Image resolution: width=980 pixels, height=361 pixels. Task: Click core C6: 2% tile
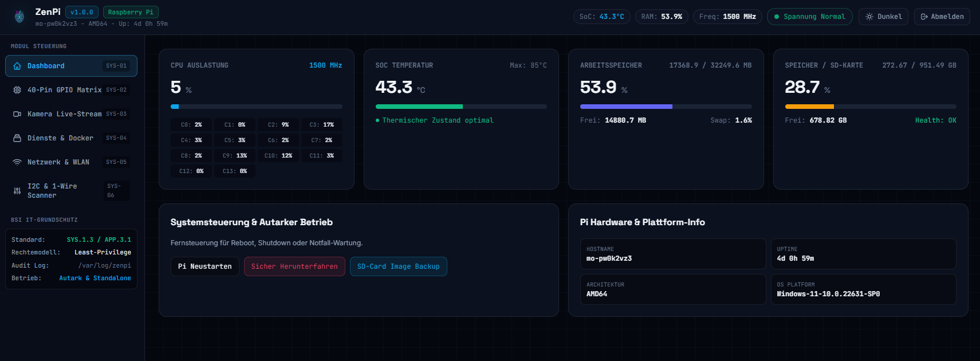pyautogui.click(x=278, y=140)
